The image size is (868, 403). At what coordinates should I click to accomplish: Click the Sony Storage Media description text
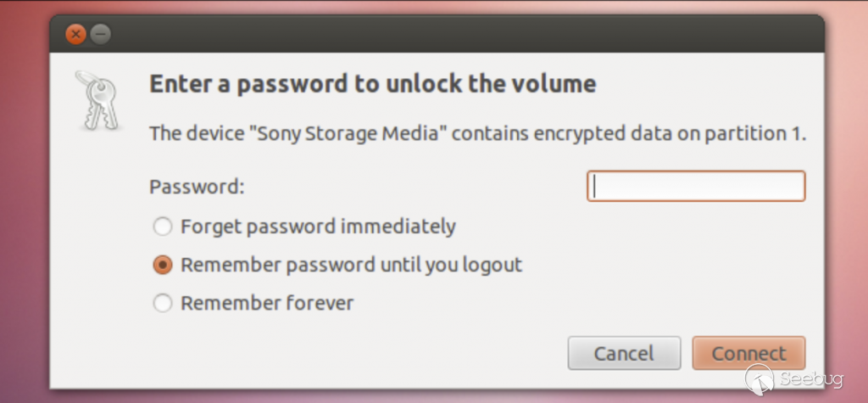coord(476,133)
